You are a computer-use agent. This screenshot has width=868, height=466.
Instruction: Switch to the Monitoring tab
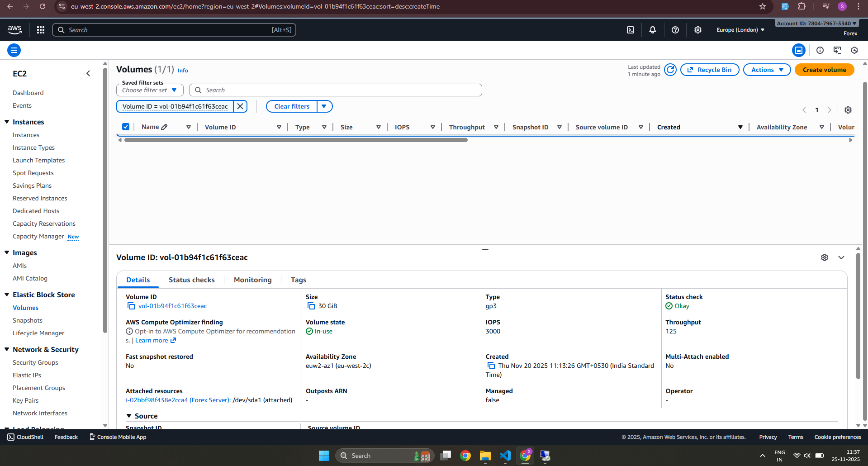point(252,280)
